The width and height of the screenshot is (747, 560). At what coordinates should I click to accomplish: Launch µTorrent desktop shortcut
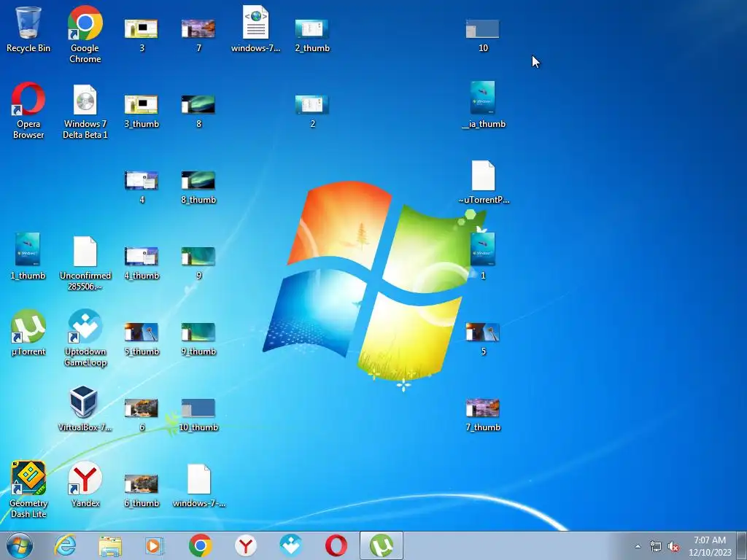tap(28, 332)
